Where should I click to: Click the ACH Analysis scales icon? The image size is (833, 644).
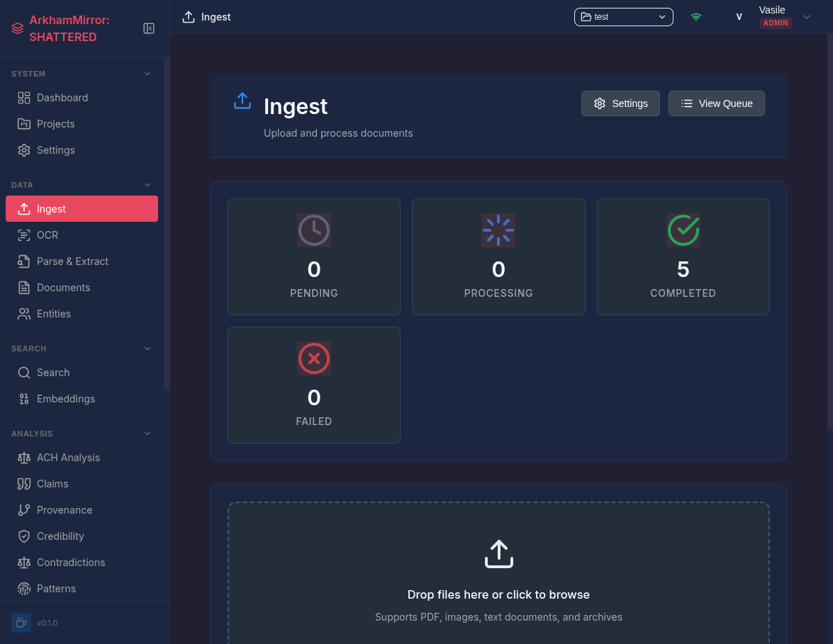coord(24,458)
